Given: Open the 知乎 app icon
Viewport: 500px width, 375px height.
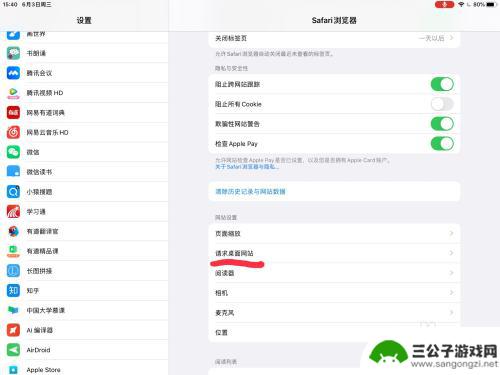Looking at the screenshot, I should (x=13, y=291).
